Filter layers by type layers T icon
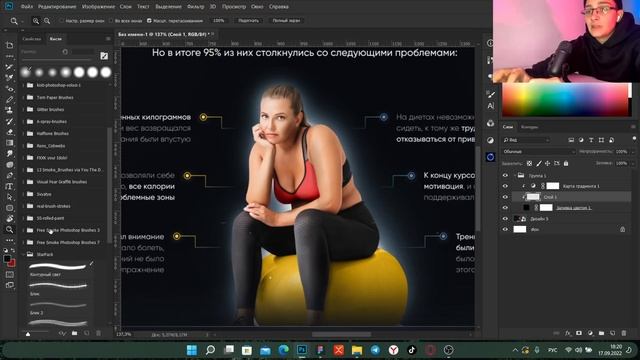 tap(591, 140)
